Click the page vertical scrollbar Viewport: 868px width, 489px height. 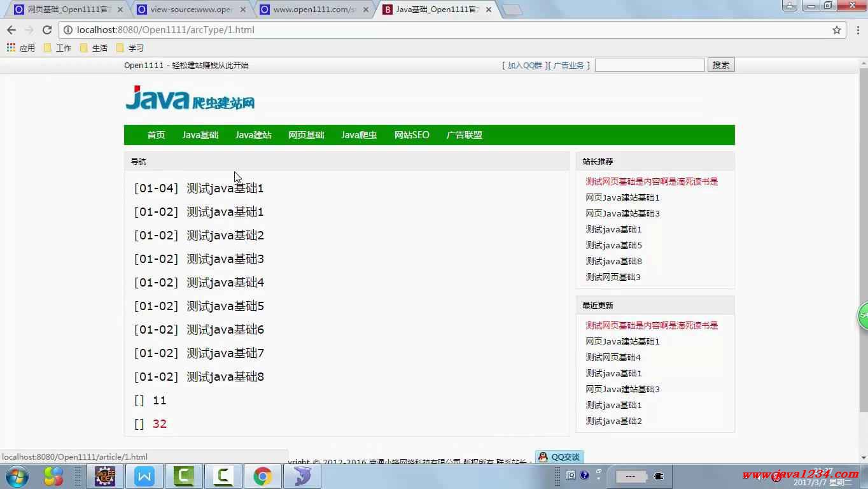(863, 255)
